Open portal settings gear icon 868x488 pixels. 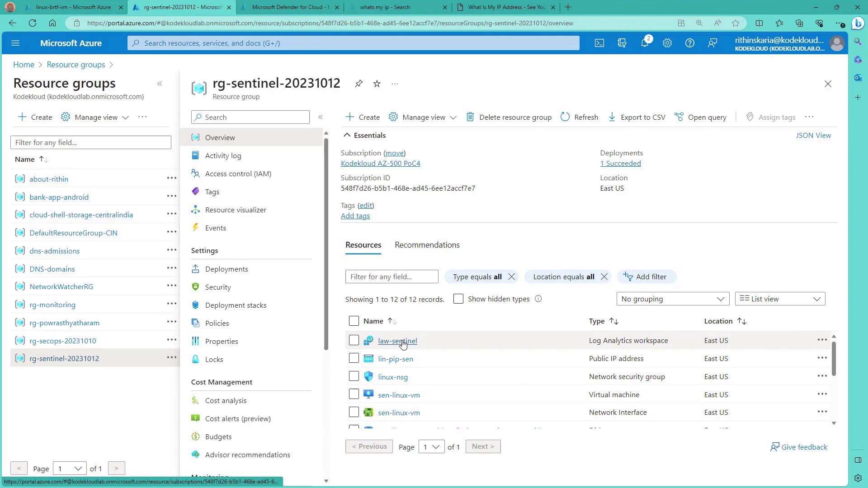click(x=667, y=43)
